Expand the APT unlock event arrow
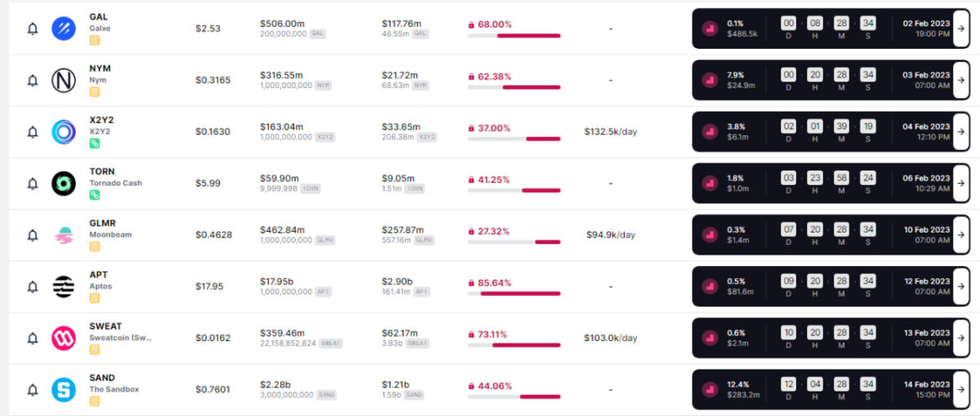 [x=961, y=286]
